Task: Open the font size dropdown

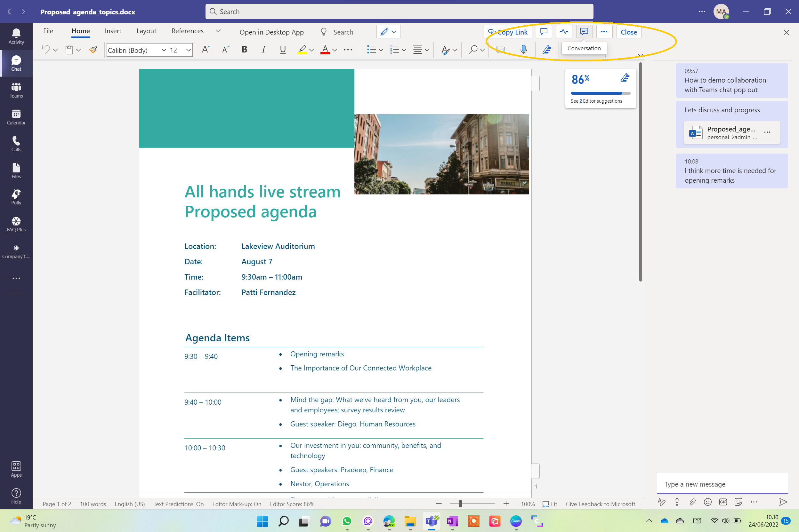Action: point(188,50)
